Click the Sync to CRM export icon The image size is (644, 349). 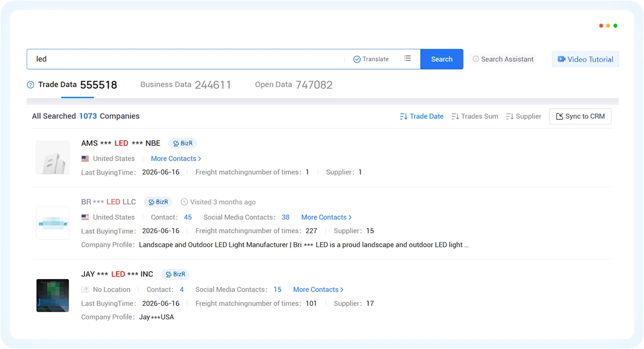pyautogui.click(x=559, y=116)
